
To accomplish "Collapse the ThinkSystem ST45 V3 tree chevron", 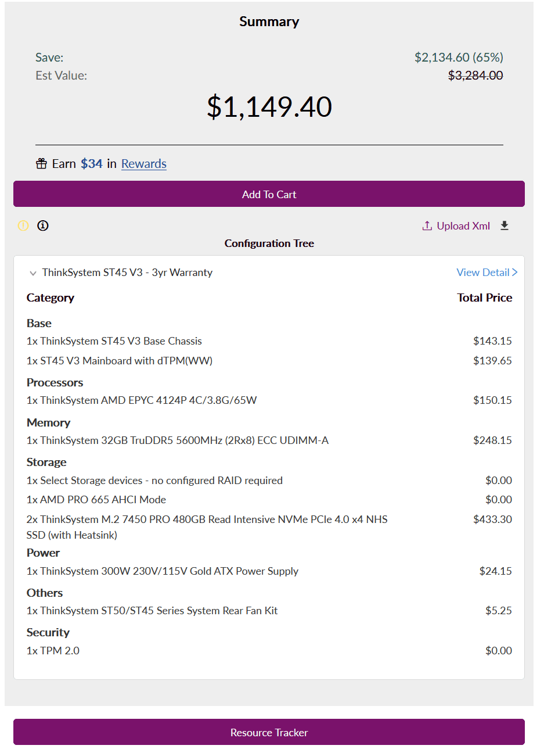I will click(x=33, y=273).
